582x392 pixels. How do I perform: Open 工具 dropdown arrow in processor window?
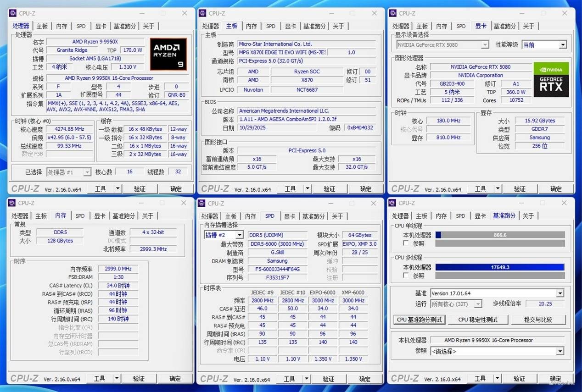click(118, 188)
